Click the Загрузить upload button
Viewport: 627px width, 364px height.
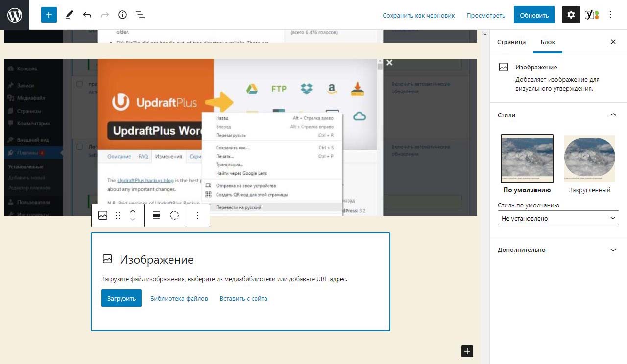pyautogui.click(x=121, y=298)
